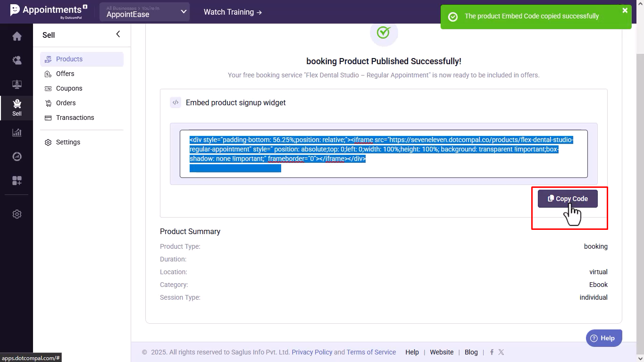Open the Privacy Policy link
This screenshot has width=644, height=362.
312,352
